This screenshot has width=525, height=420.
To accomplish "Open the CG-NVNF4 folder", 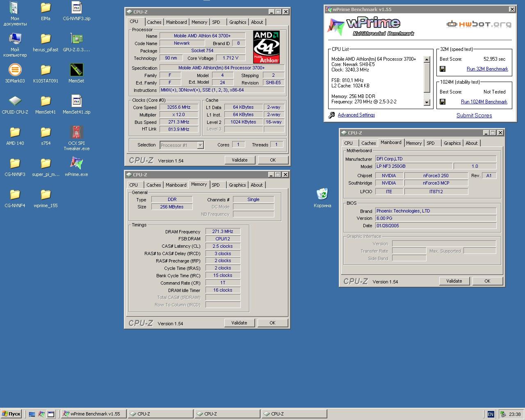I will [x=15, y=198].
